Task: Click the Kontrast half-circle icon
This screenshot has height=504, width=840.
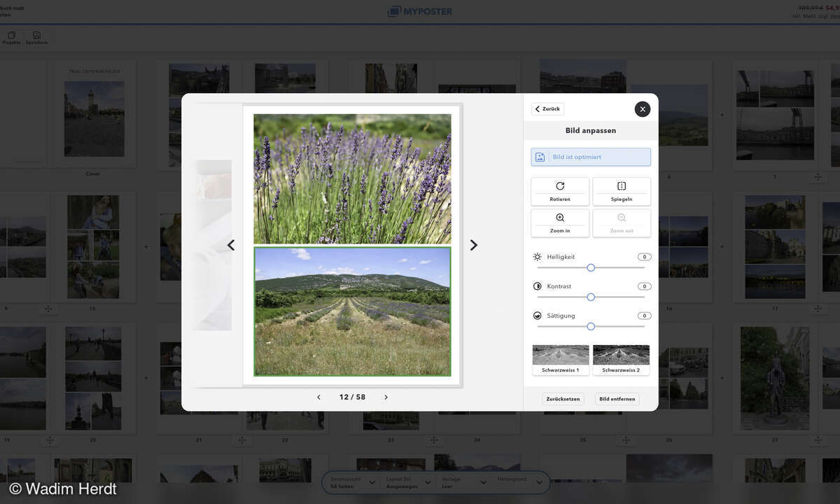Action: pyautogui.click(x=536, y=286)
